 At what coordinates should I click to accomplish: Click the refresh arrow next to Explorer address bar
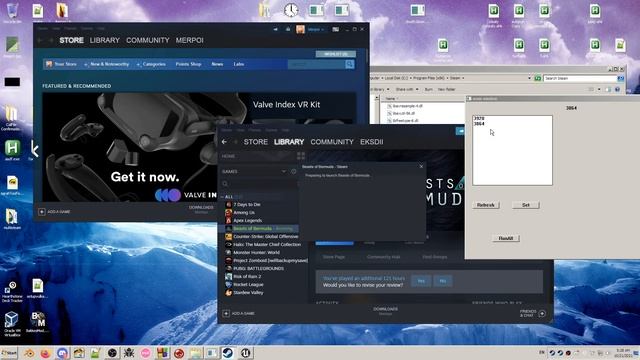[x=538, y=78]
